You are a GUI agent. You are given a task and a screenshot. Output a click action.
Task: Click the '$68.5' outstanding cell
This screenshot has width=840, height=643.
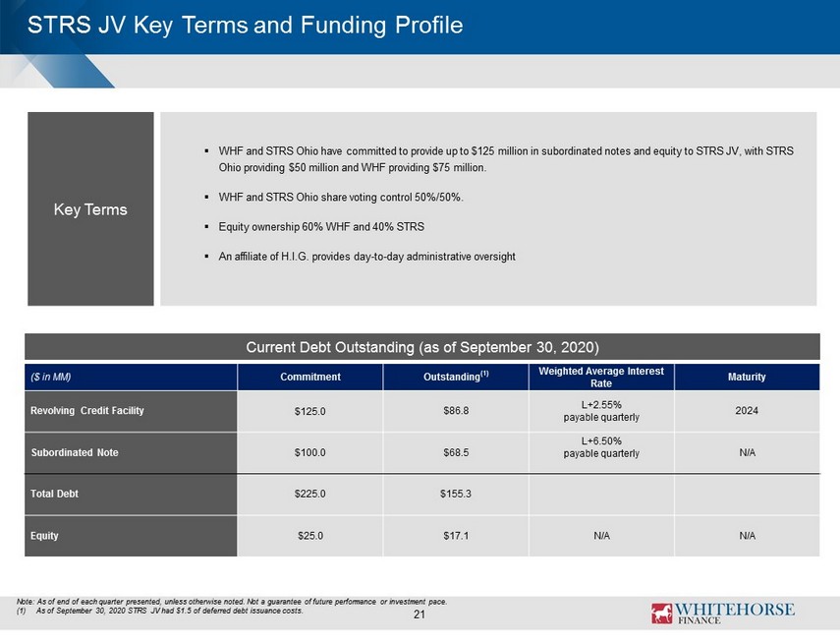point(456,452)
